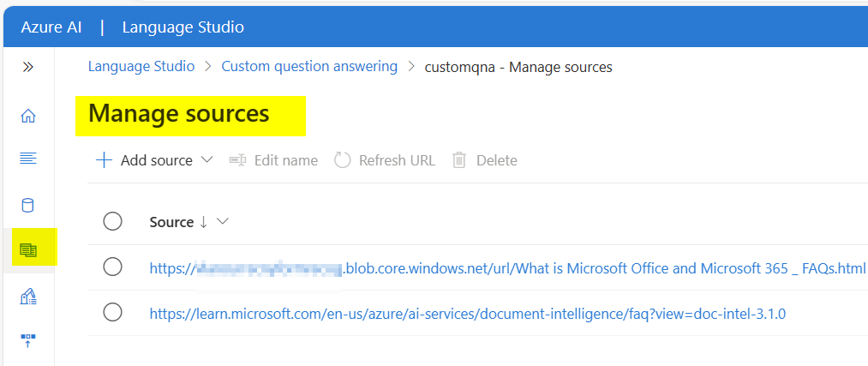The height and width of the screenshot is (366, 868).
Task: Open the Custom question answering breadcrumb
Action: (309, 67)
